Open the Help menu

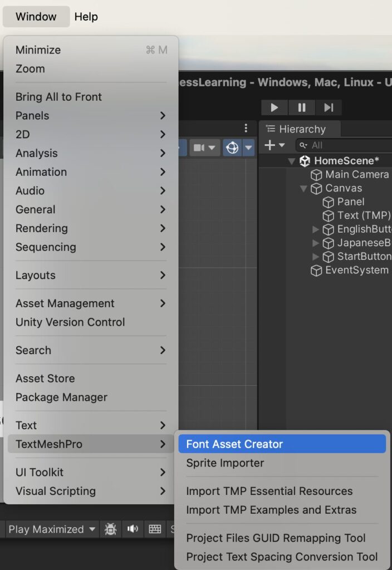pos(86,17)
